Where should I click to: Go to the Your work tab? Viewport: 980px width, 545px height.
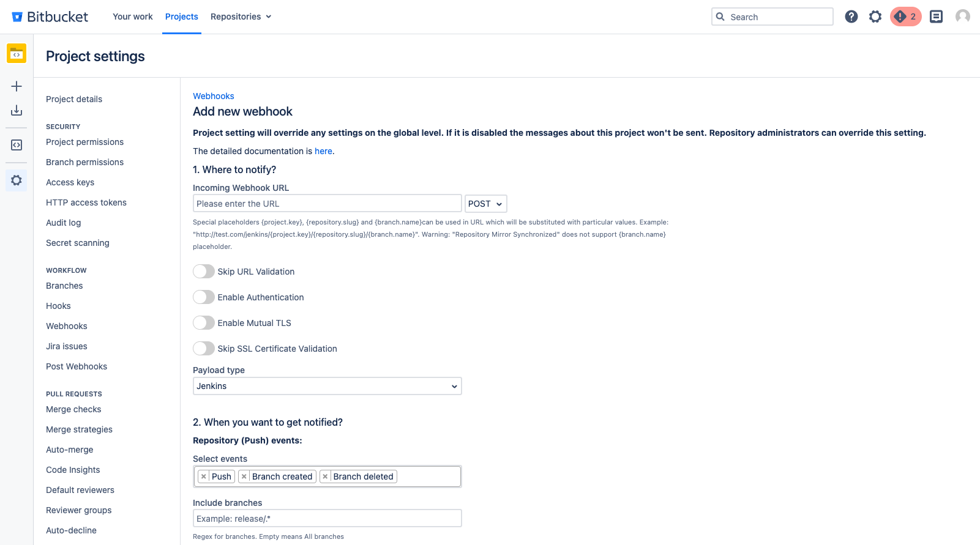[133, 17]
